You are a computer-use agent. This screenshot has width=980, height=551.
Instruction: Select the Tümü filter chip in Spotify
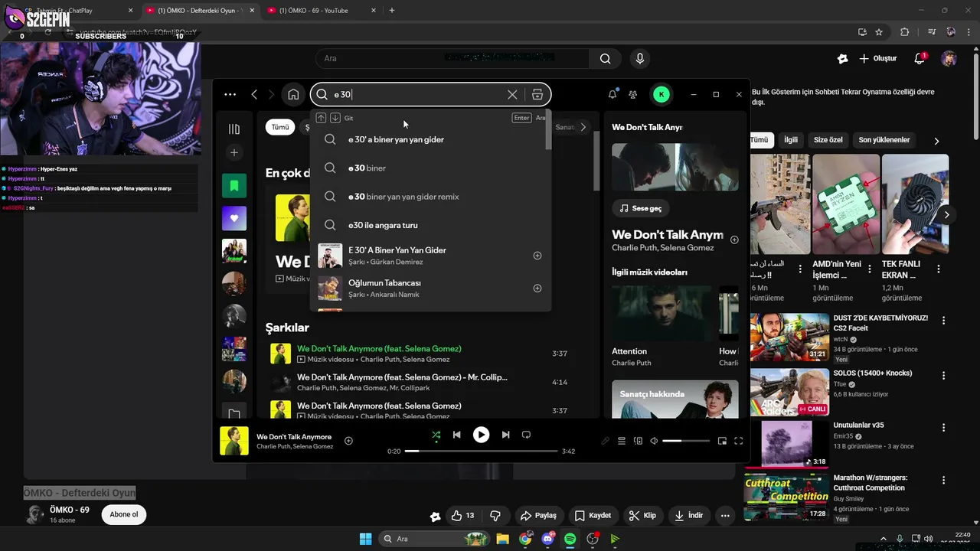(x=280, y=127)
